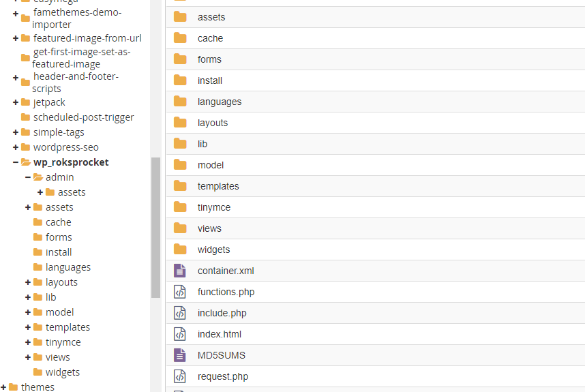This screenshot has width=585, height=392.
Task: Select the install folder in tree
Action: [59, 252]
